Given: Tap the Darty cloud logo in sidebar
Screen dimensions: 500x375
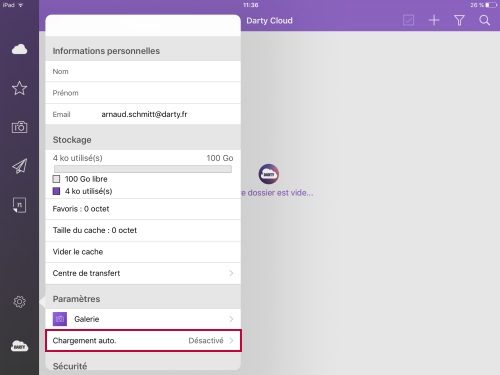Looking at the screenshot, I should pyautogui.click(x=19, y=346).
